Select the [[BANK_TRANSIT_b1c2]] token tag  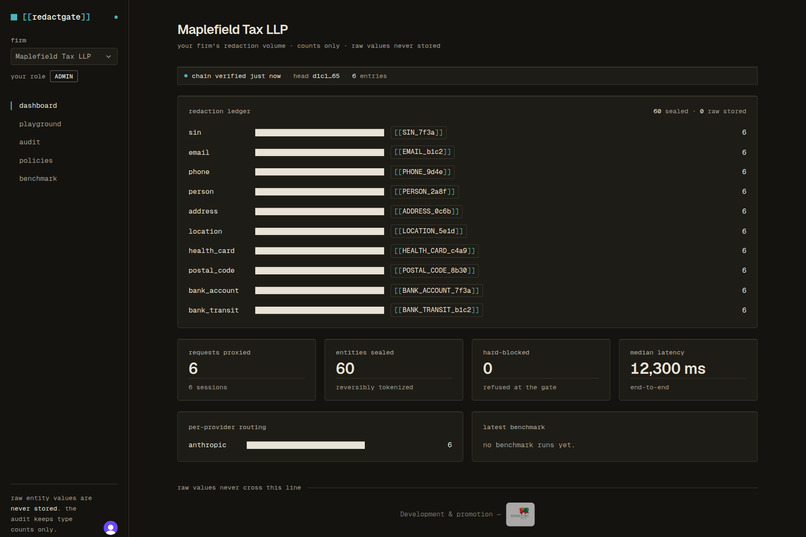click(x=436, y=310)
